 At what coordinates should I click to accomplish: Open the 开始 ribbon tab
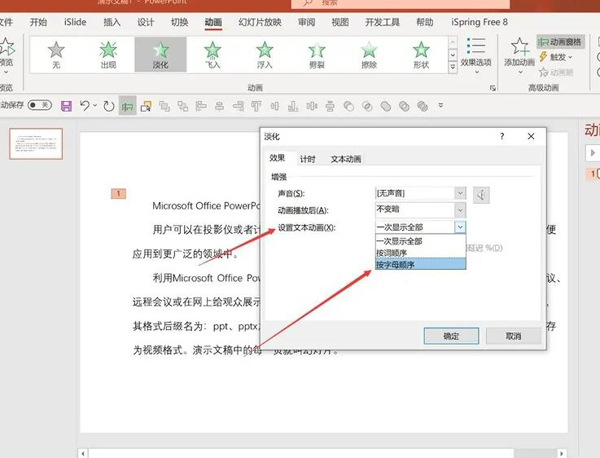(39, 22)
